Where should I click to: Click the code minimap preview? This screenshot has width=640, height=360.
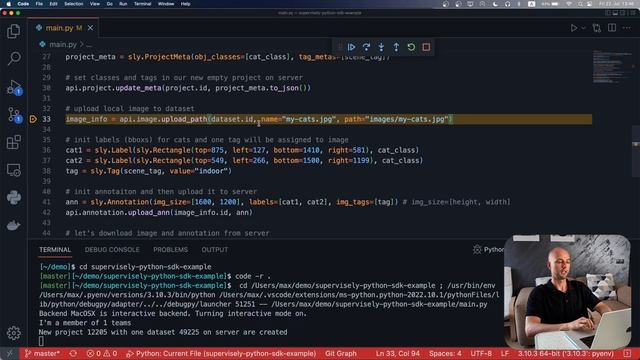pyautogui.click(x=612, y=67)
